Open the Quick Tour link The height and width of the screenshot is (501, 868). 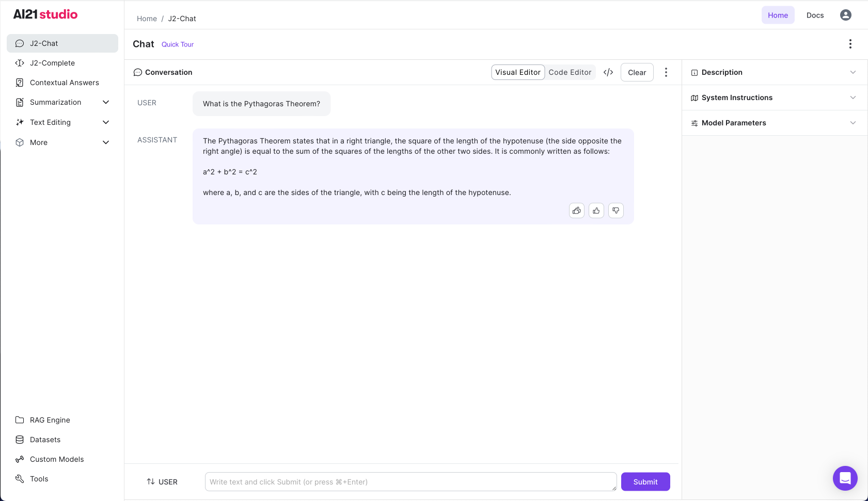(x=178, y=44)
